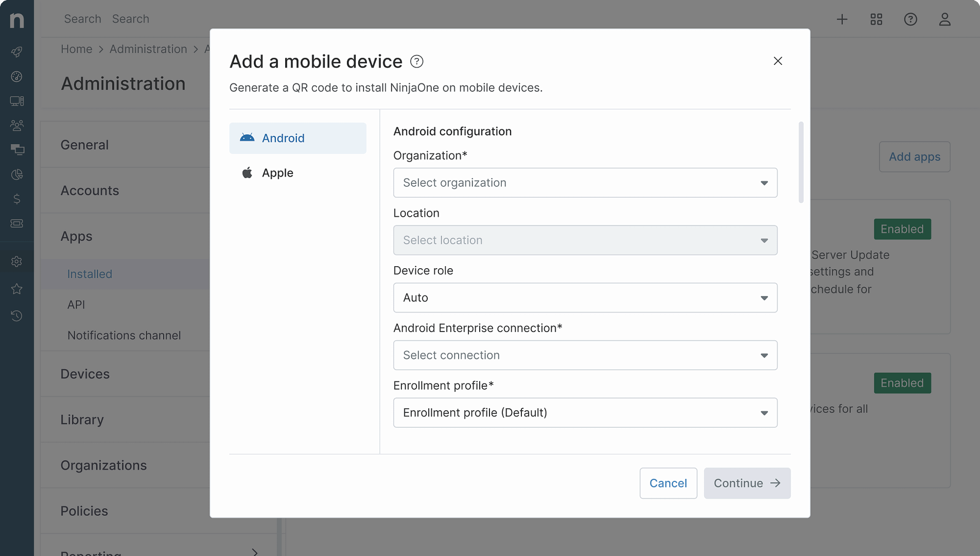Click the Enabled badge on the Server Update app card
This screenshot has width=980, height=556.
[902, 229]
